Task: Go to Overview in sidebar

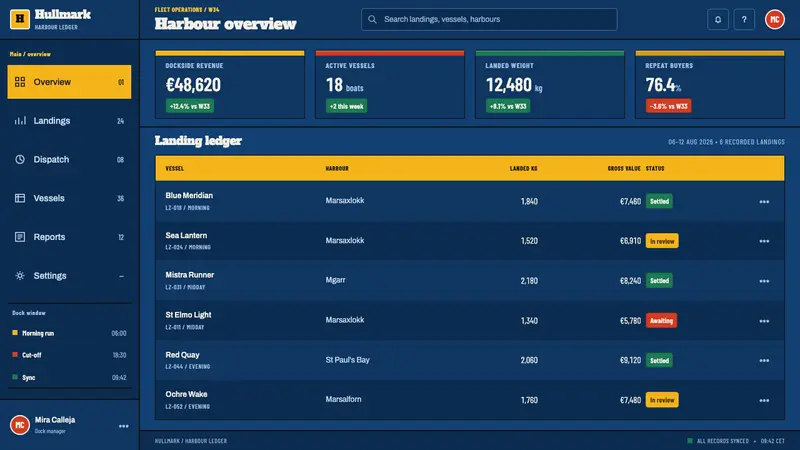Action: pyautogui.click(x=69, y=82)
